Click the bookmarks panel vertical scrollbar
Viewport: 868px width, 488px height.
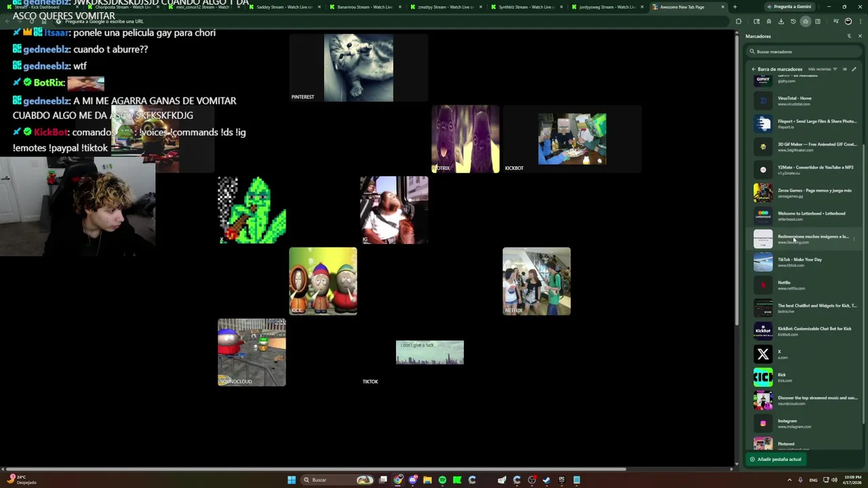click(863, 285)
